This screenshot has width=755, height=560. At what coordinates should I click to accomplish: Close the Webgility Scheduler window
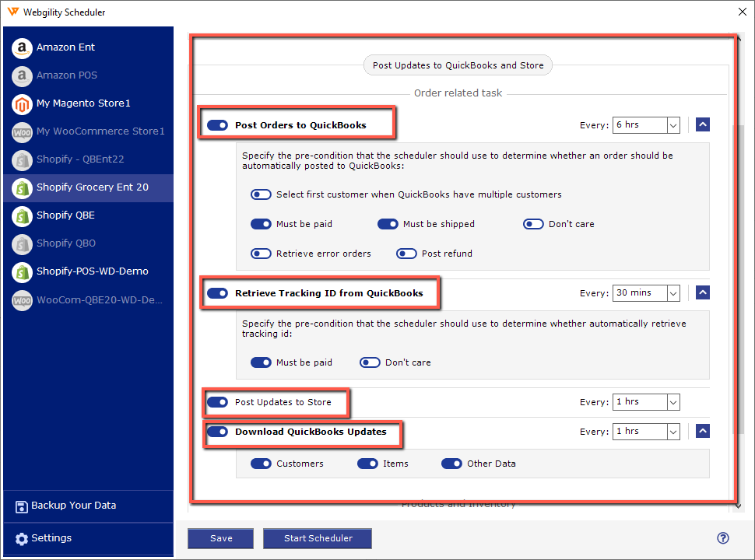(742, 12)
